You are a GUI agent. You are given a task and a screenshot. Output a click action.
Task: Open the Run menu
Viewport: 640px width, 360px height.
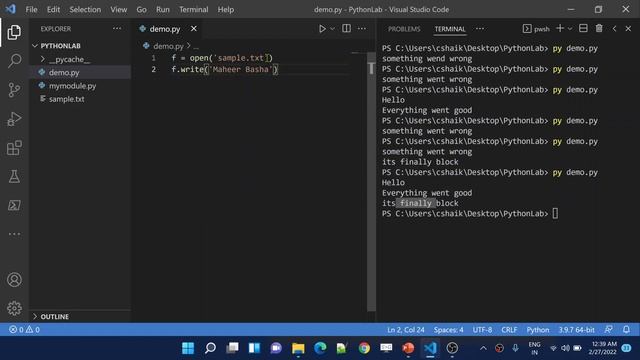pos(162,9)
